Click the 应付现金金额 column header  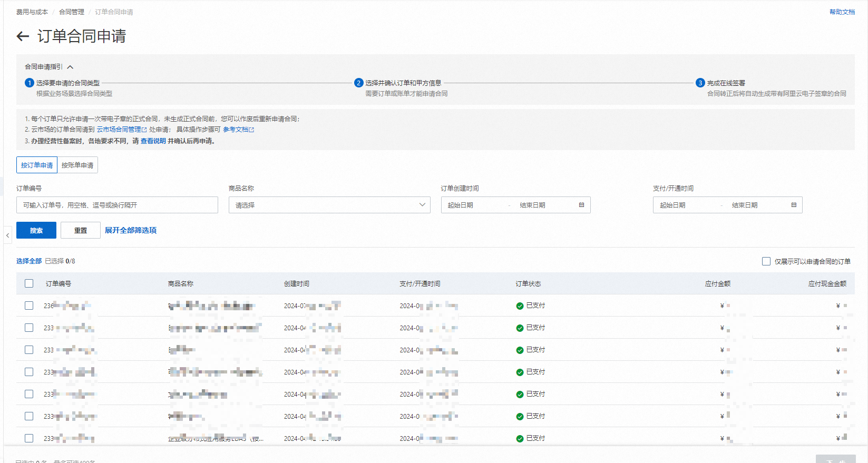827,283
